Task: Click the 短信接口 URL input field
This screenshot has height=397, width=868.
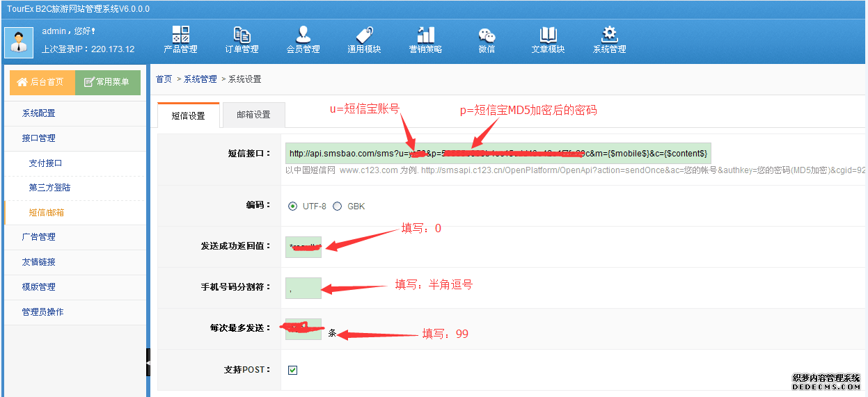Action: click(498, 154)
